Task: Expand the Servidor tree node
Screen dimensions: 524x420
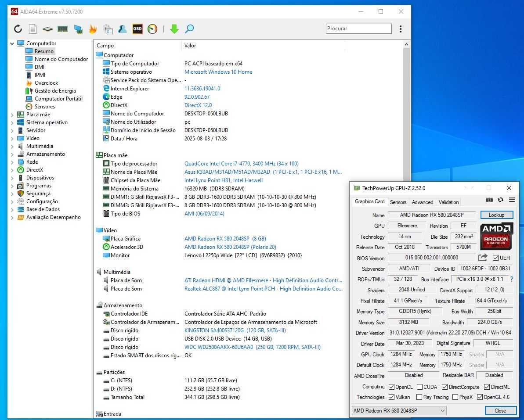Action: (x=12, y=130)
